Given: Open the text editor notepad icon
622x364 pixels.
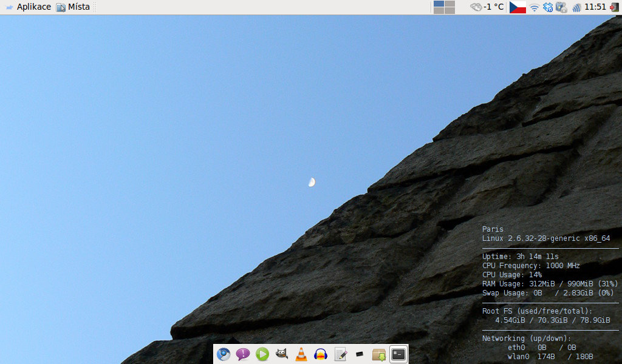Looking at the screenshot, I should [340, 354].
